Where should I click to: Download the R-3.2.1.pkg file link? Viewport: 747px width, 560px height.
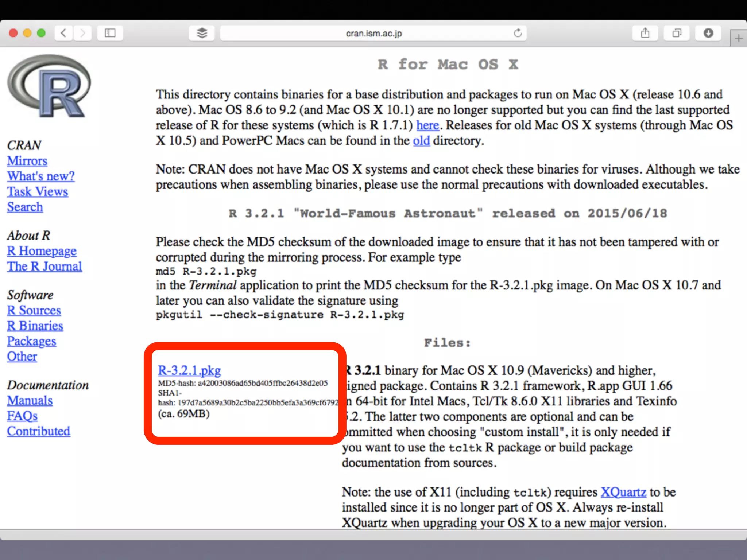coord(189,370)
